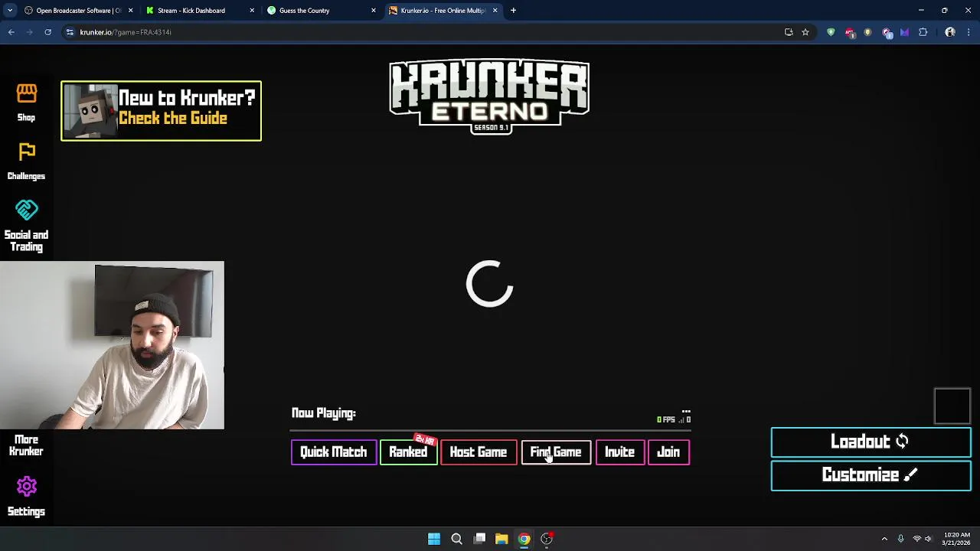The width and height of the screenshot is (980, 551).
Task: Click the microphone tray icon
Action: coord(900,539)
